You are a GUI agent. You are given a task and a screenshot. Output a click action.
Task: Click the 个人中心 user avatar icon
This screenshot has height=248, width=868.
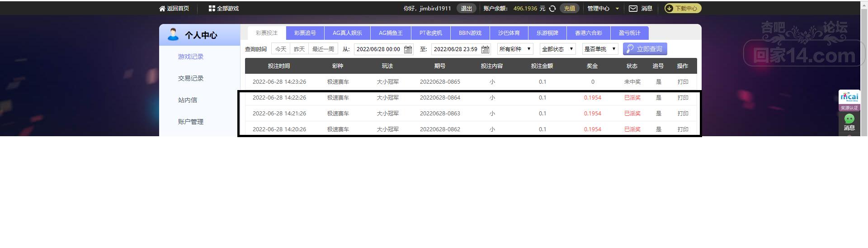[173, 34]
